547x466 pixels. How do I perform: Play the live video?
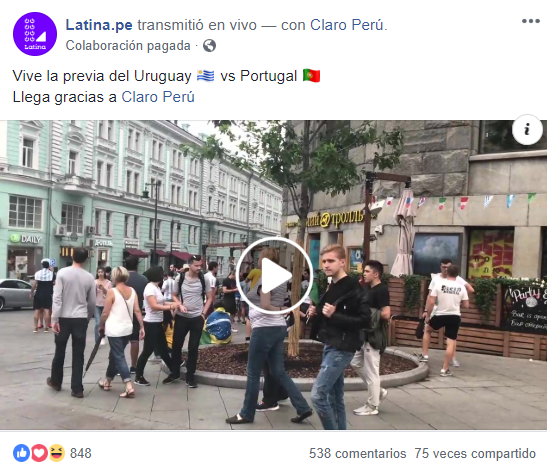click(x=274, y=276)
